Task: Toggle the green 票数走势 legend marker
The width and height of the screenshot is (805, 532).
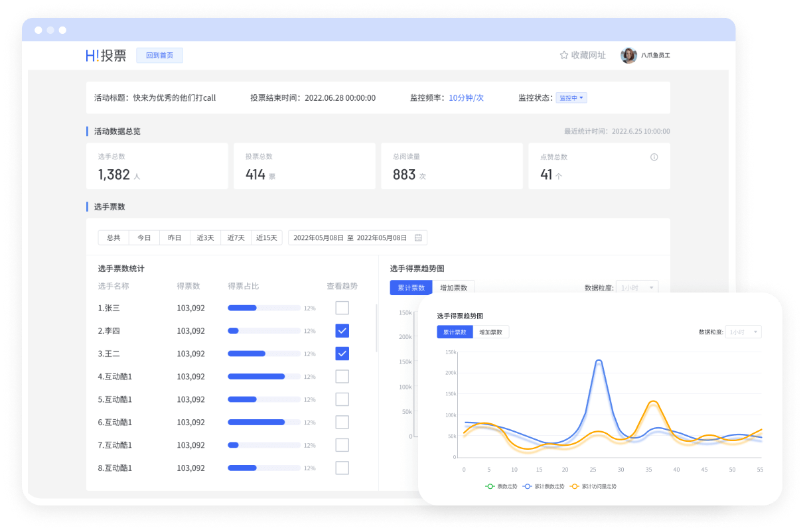Action: [x=490, y=486]
